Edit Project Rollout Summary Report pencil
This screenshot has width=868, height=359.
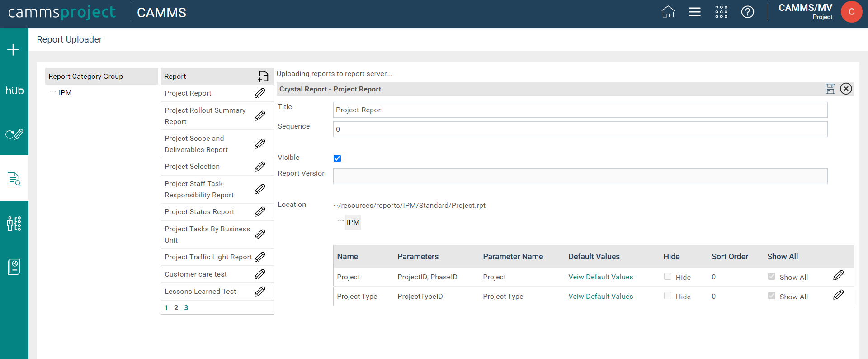click(260, 116)
